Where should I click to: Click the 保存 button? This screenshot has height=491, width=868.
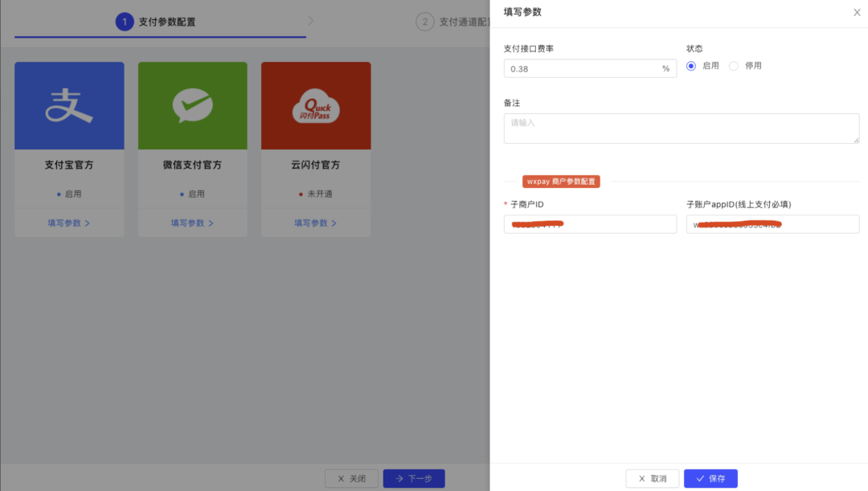(x=710, y=478)
